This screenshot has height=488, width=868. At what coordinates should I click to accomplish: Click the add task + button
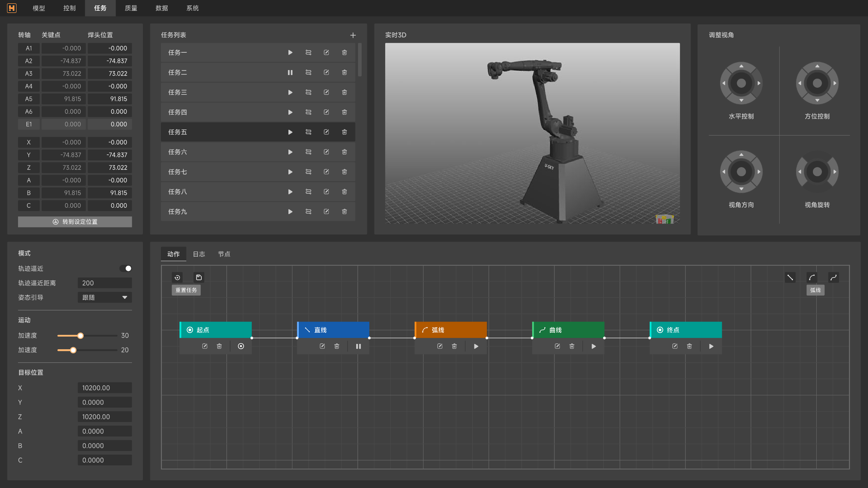353,35
